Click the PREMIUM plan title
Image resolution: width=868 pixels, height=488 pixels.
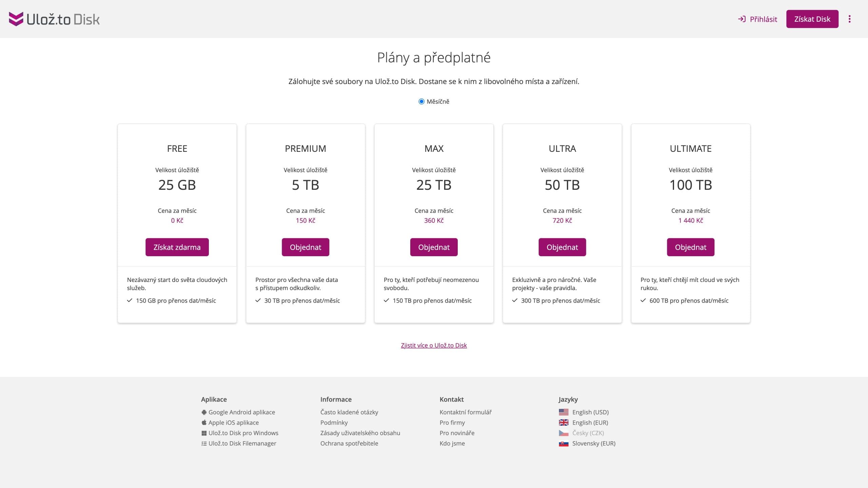tap(305, 148)
